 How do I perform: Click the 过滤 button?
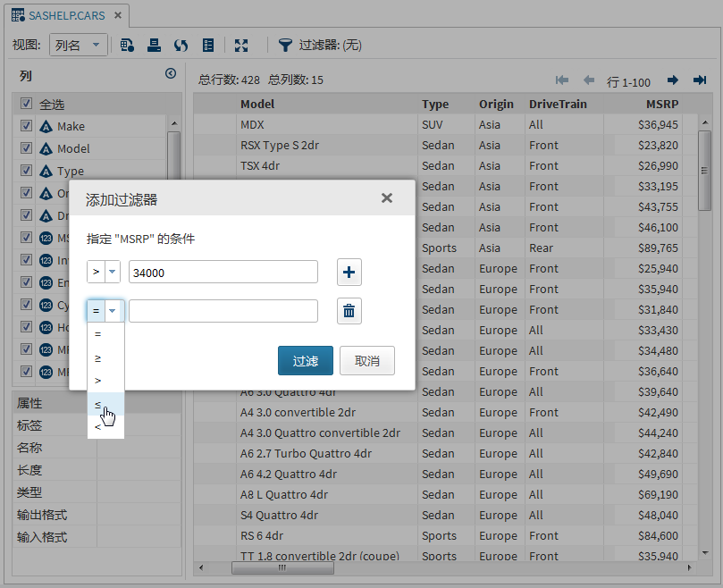click(305, 361)
